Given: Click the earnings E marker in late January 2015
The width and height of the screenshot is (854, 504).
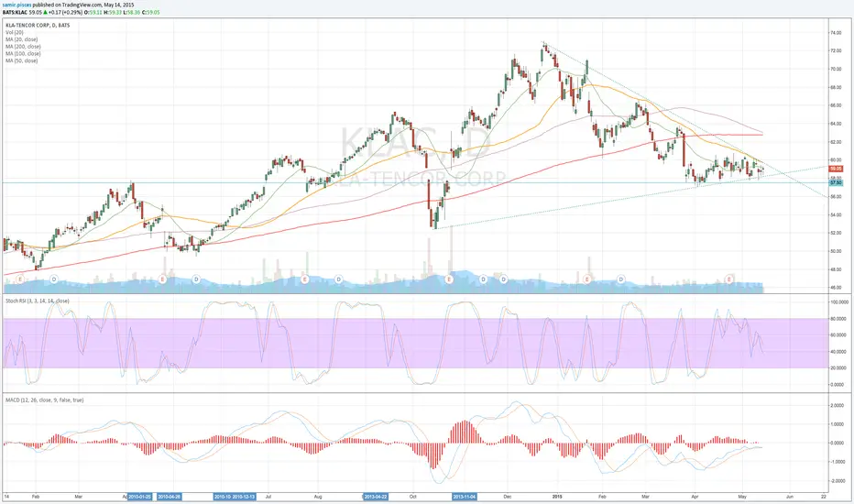Looking at the screenshot, I should pos(587,279).
